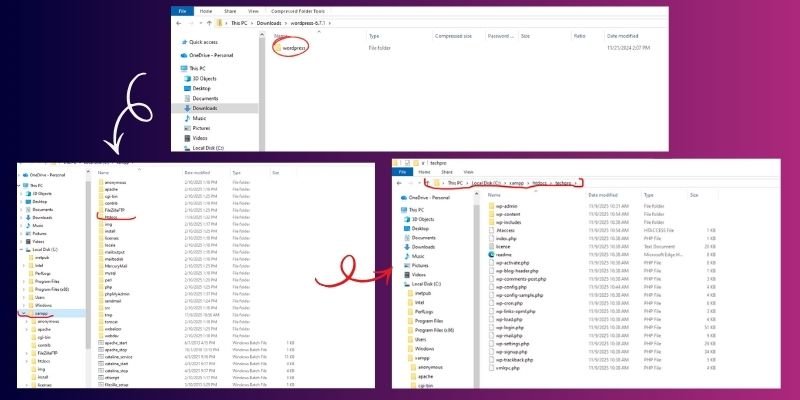Viewport: 800px width, 400px height.
Task: Select Videos in wordpress-6.7.1 window sidebar
Action: point(196,138)
